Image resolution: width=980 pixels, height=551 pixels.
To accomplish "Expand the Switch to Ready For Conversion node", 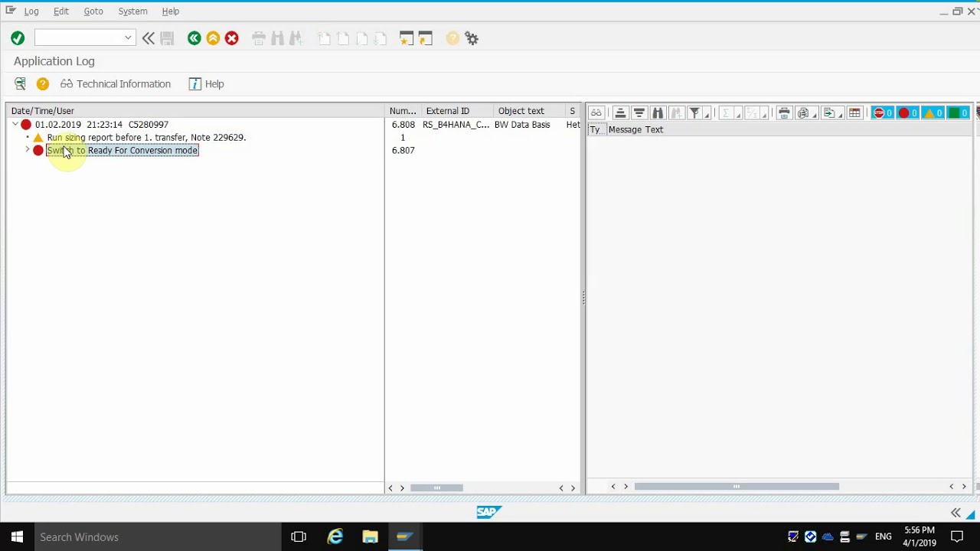I will 28,150.
